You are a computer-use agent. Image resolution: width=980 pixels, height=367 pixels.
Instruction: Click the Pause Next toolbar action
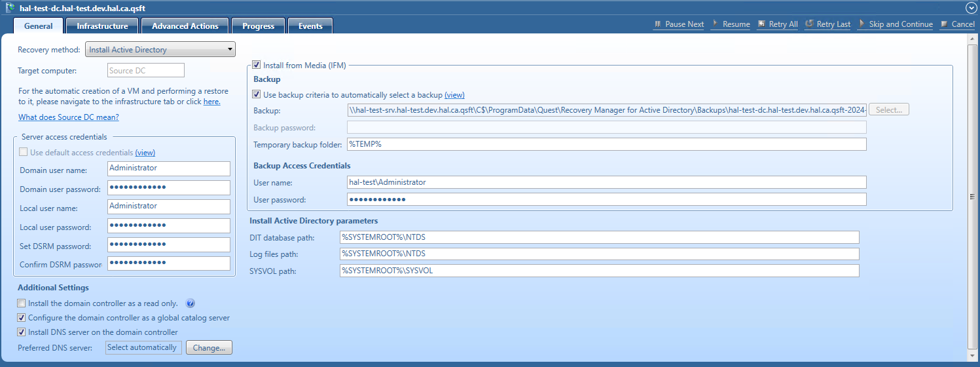click(x=679, y=24)
